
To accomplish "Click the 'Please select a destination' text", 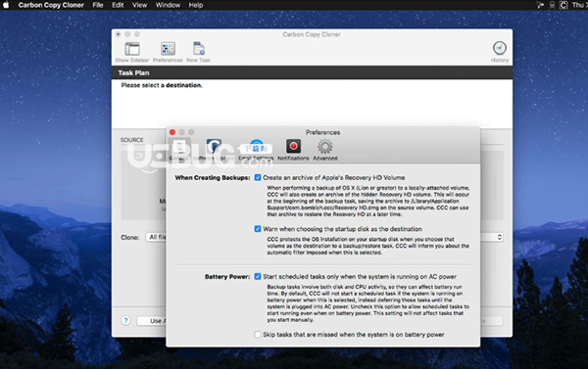I will [162, 85].
